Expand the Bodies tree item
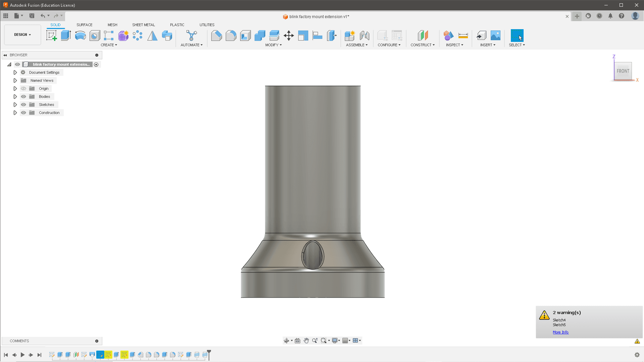Viewport: 644px width, 362px height. 15,96
